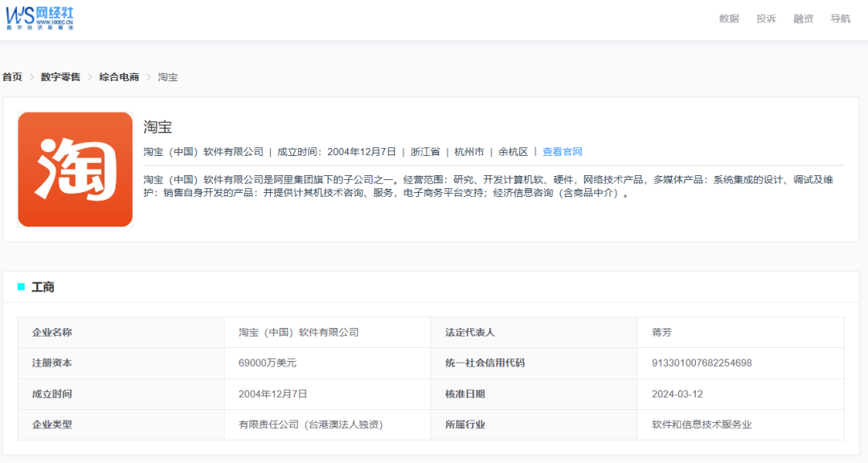Open the 数据 section in top navigation
Screen dimensions: 868x463
tap(727, 18)
